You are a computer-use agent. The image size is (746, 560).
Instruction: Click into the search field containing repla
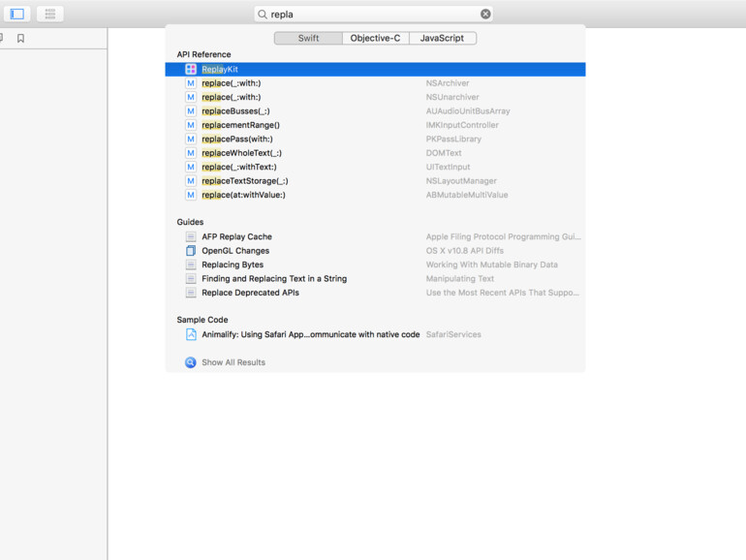(x=373, y=15)
